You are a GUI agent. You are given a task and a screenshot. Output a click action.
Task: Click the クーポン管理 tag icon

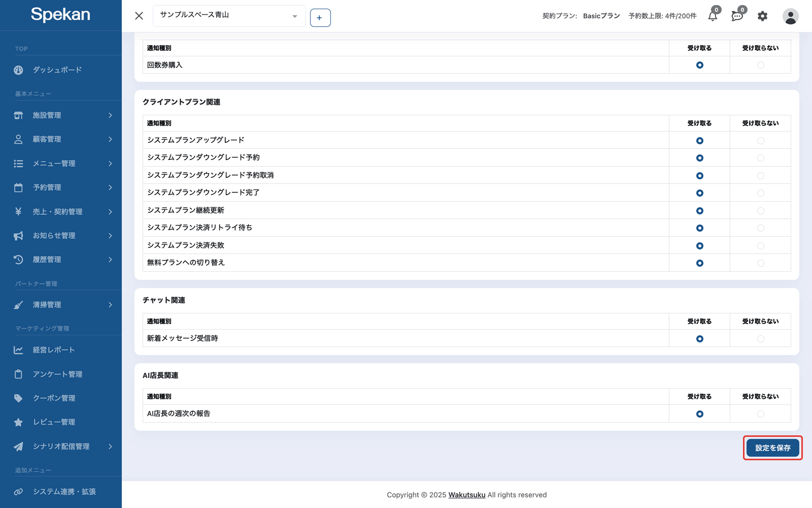(x=18, y=398)
